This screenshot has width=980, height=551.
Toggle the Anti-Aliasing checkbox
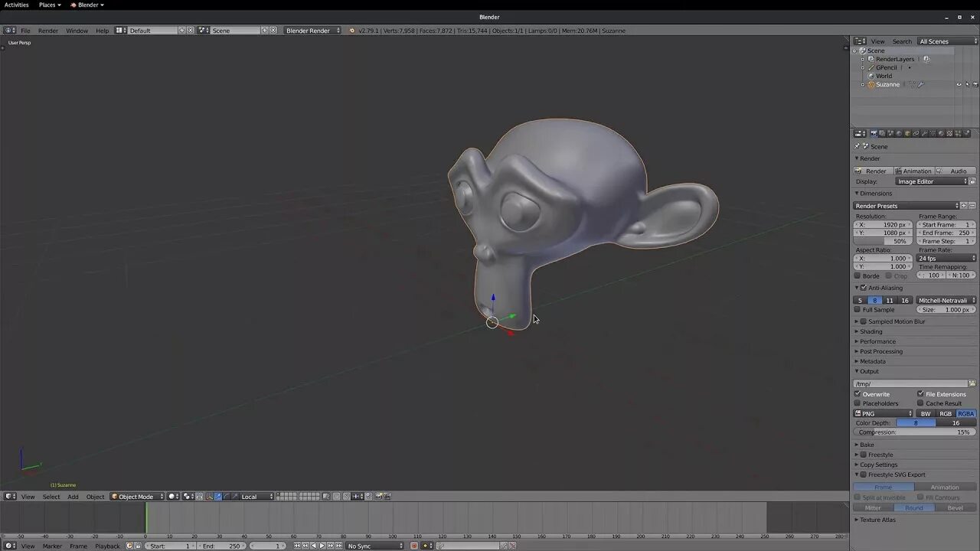pos(864,288)
